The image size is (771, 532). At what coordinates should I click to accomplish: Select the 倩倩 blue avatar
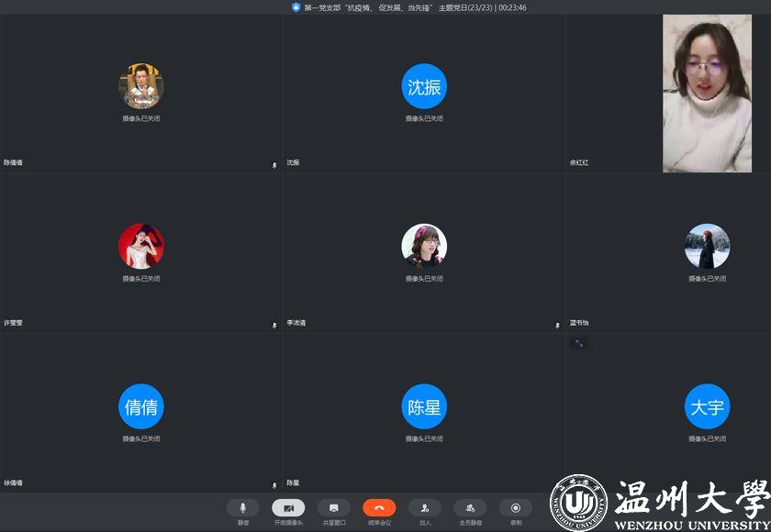pos(141,407)
